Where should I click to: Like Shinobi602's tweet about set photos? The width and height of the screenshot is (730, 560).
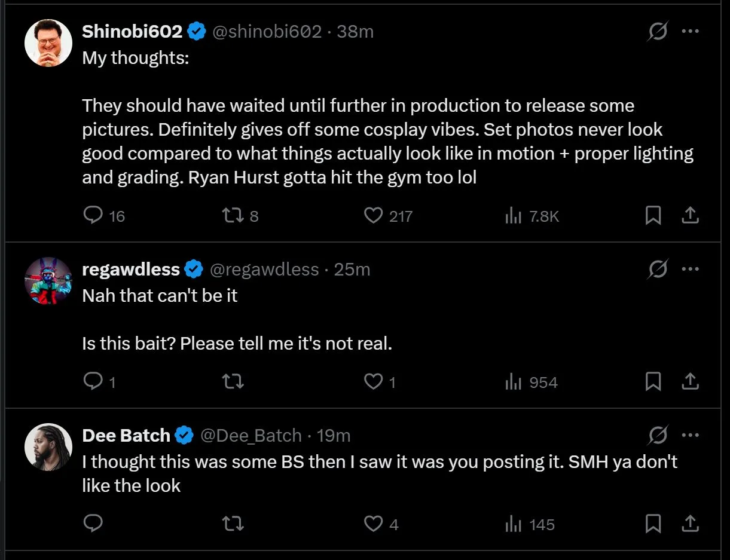click(x=373, y=216)
